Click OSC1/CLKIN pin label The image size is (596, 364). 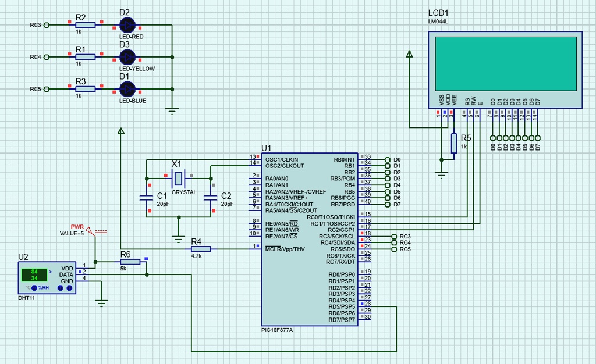coord(282,160)
